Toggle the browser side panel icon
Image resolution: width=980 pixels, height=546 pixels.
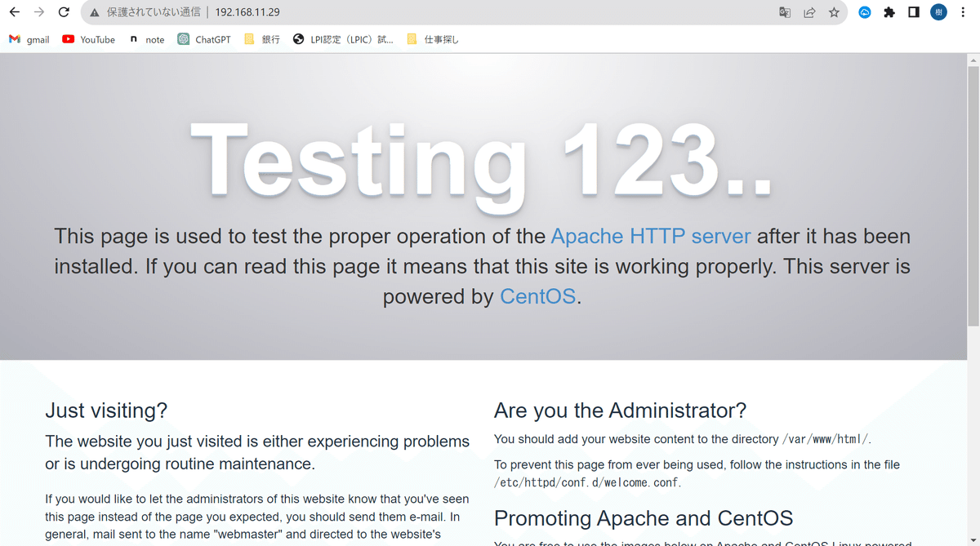pyautogui.click(x=914, y=12)
